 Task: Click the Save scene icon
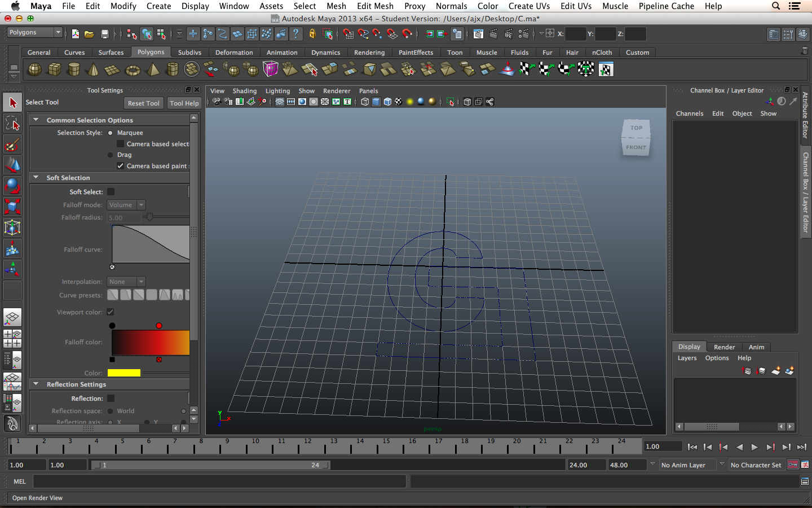104,34
